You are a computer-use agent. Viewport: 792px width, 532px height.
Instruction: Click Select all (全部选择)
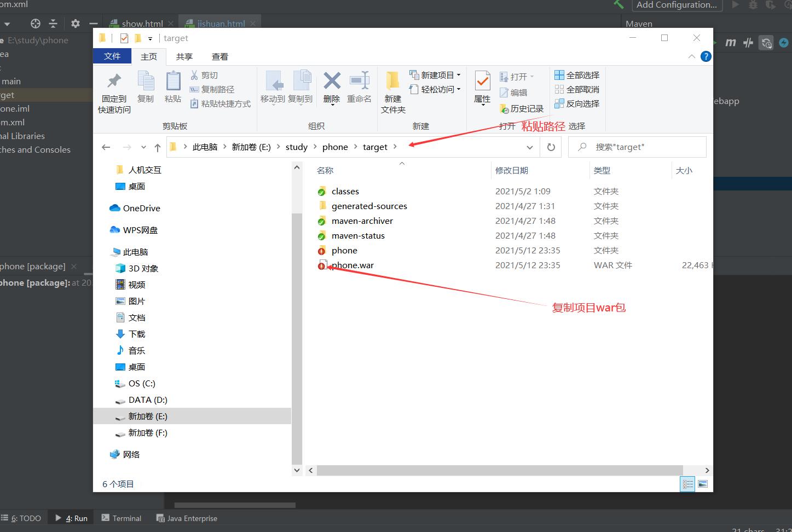pyautogui.click(x=577, y=75)
